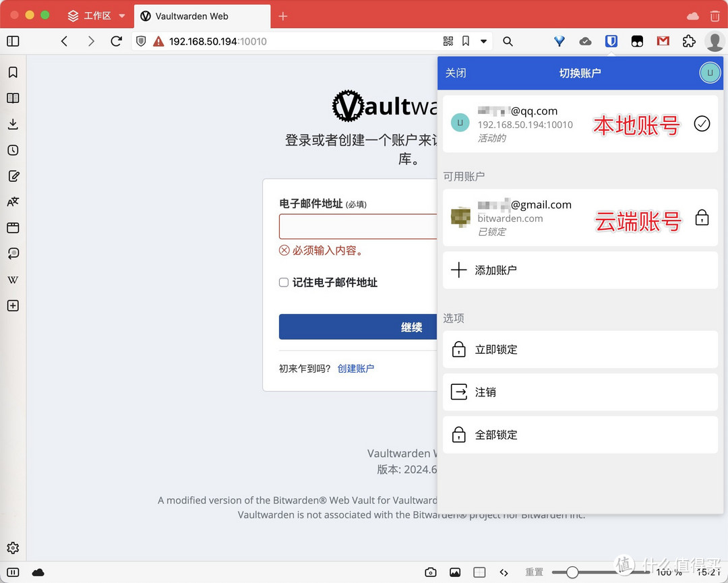Open the cloud extension icon in toolbar
Image resolution: width=728 pixels, height=583 pixels.
click(x=585, y=41)
